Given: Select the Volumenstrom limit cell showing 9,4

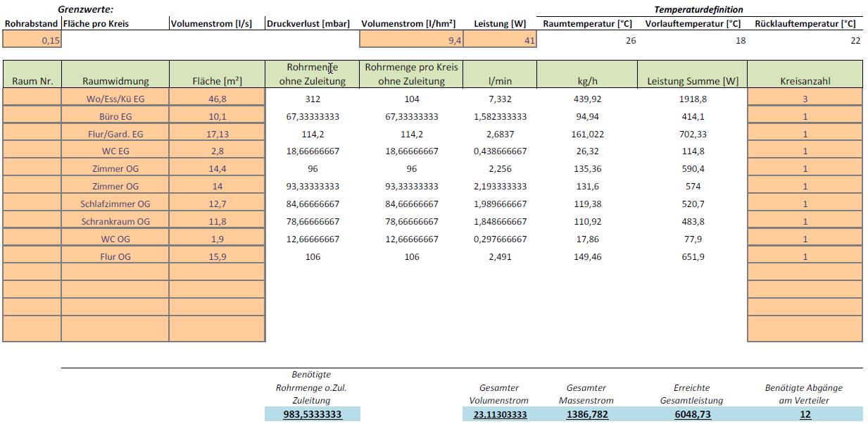Looking at the screenshot, I should [x=412, y=41].
